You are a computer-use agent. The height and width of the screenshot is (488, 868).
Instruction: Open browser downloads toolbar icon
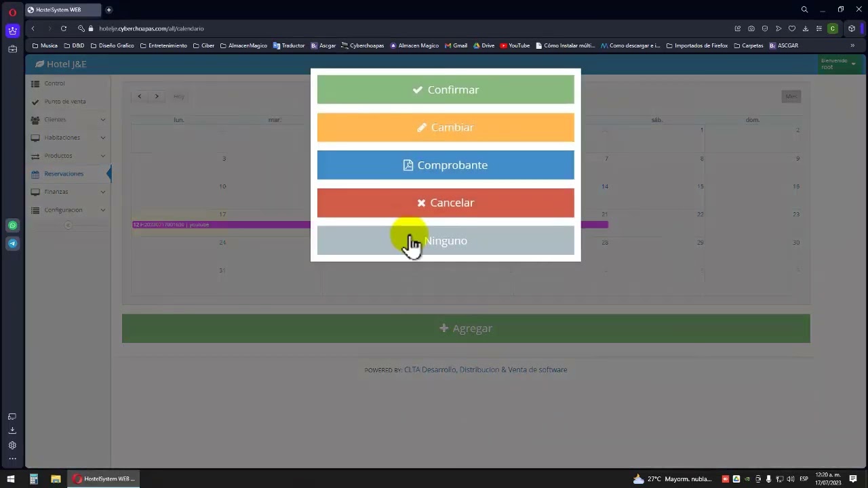(805, 28)
